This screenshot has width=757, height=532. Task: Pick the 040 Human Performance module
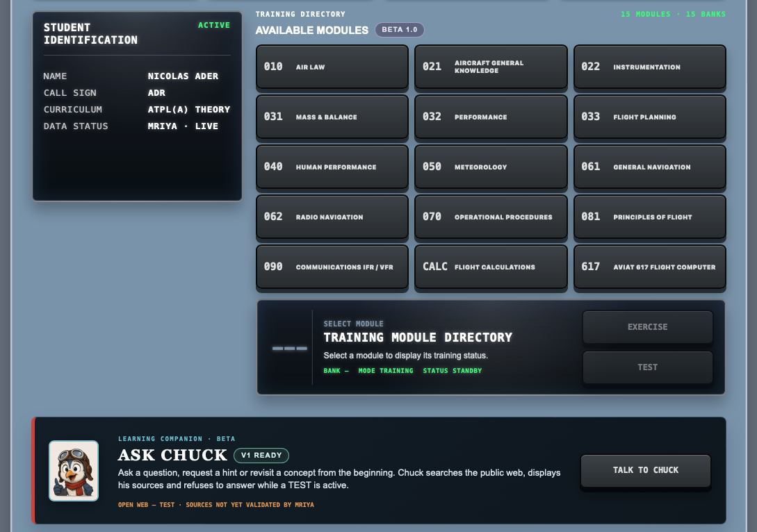coord(332,167)
